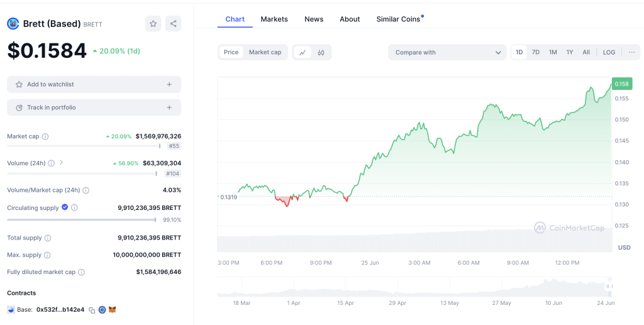Click the Volume (24h) info icon
This screenshot has height=325, width=644.
pyautogui.click(x=51, y=163)
